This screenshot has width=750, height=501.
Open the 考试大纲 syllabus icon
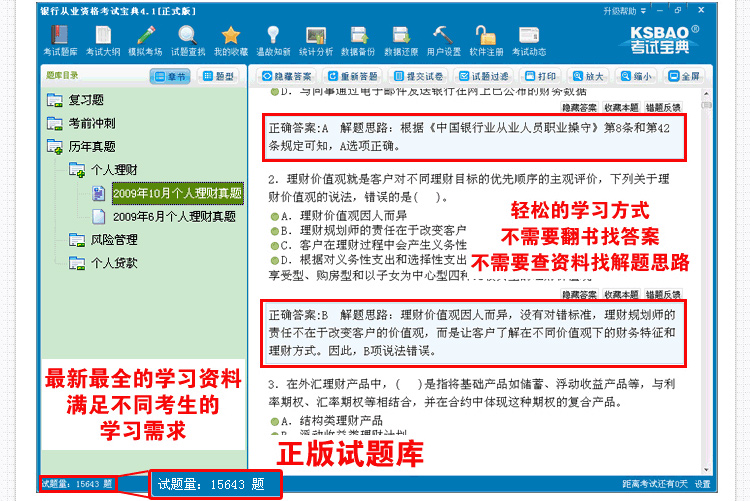click(103, 40)
